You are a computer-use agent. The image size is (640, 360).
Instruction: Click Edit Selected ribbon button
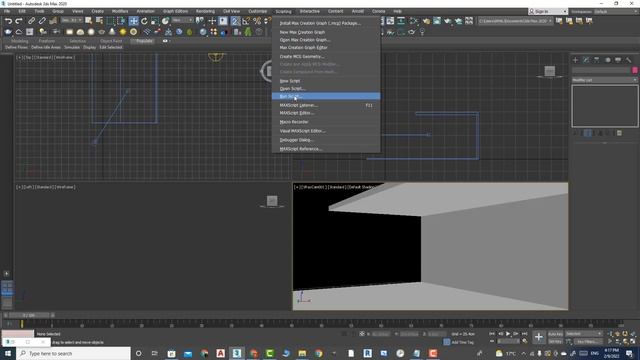coord(111,47)
